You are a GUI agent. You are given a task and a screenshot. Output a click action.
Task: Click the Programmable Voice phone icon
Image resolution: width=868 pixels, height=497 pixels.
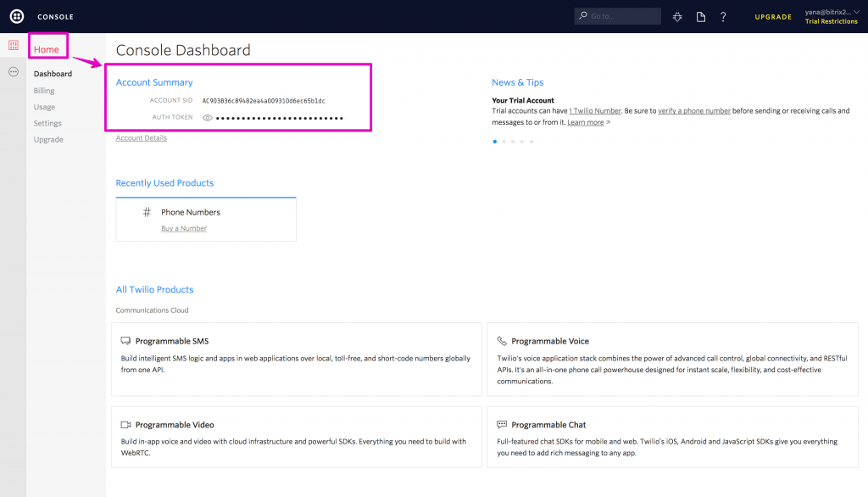(502, 341)
